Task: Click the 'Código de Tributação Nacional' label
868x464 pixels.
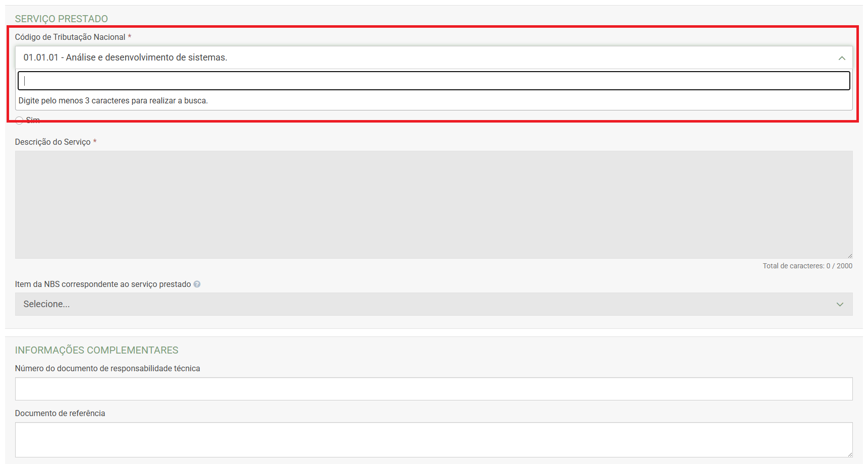Action: coord(70,37)
